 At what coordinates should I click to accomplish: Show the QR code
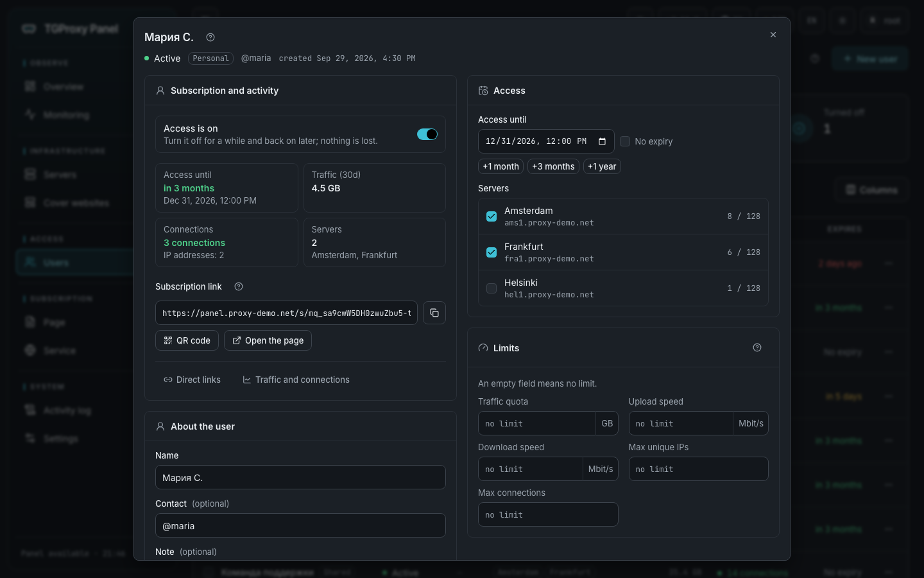187,340
